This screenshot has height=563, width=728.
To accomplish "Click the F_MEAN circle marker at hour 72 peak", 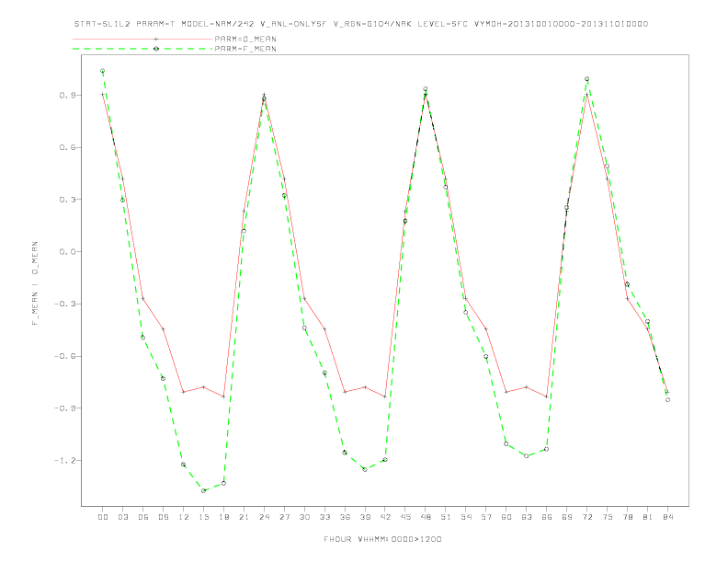I will tap(586, 79).
